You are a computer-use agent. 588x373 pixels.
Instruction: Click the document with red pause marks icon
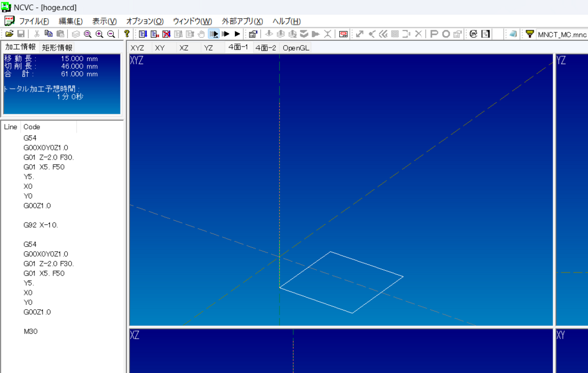click(x=154, y=34)
